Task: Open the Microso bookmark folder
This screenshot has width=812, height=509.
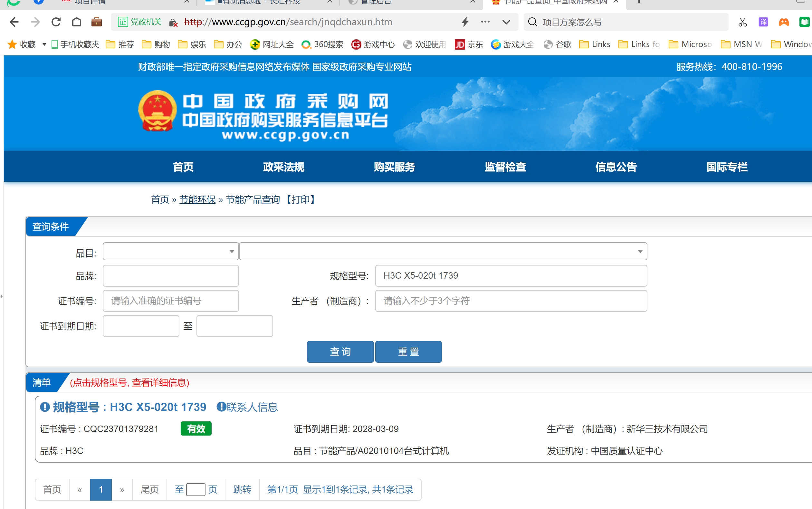Action: 690,44
